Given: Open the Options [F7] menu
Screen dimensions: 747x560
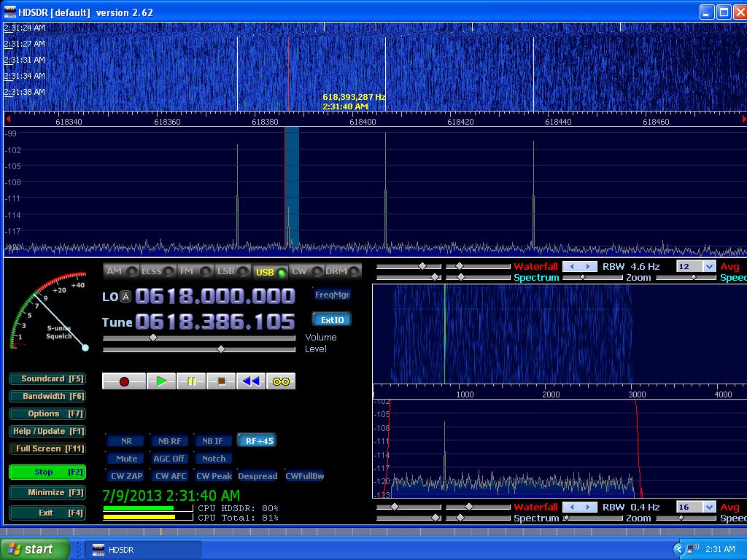Looking at the screenshot, I should point(47,414).
